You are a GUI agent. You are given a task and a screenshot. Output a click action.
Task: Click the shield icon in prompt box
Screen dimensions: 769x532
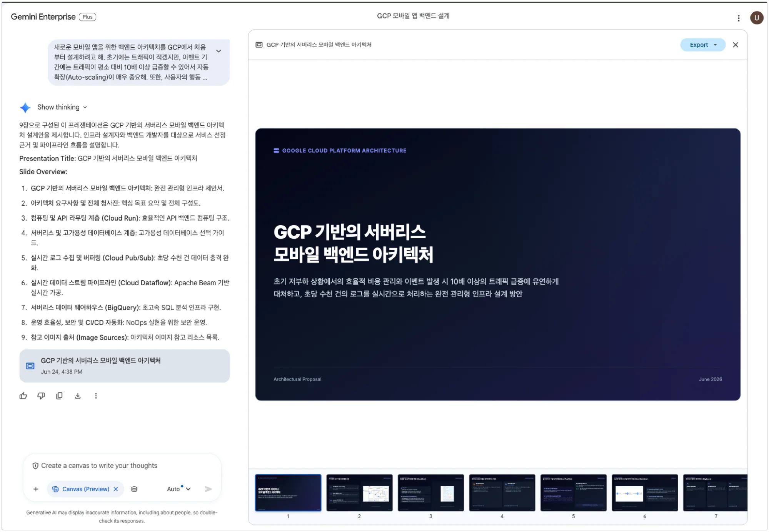[35, 466]
